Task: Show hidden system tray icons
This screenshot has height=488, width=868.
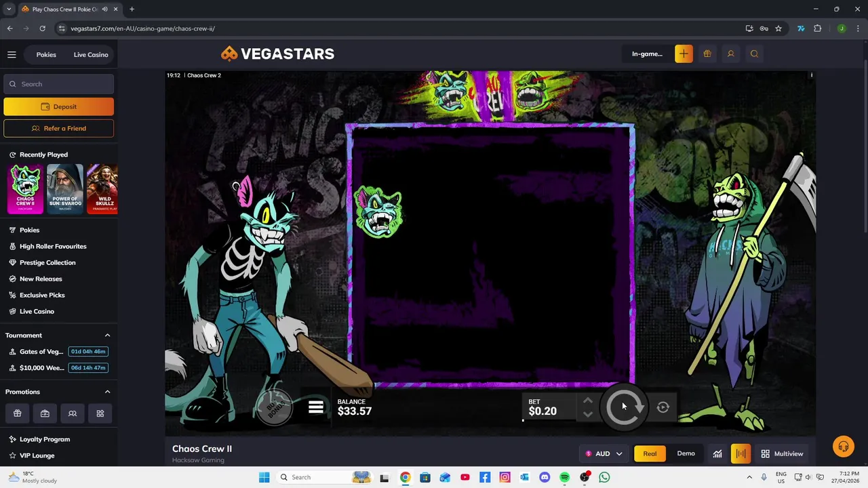Action: (749, 477)
